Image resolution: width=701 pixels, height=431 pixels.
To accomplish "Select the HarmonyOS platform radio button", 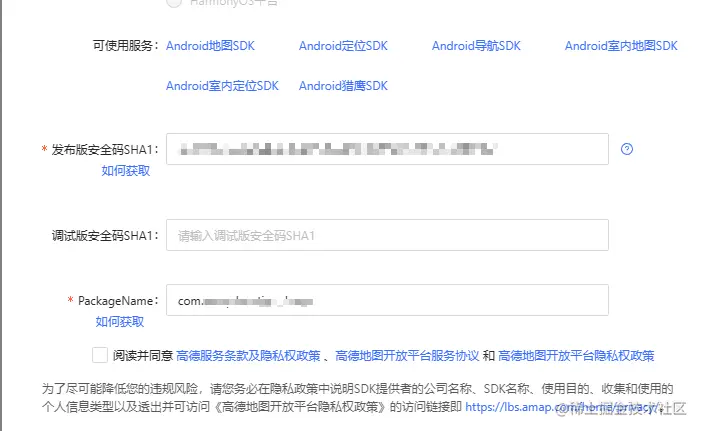I will [174, 2].
